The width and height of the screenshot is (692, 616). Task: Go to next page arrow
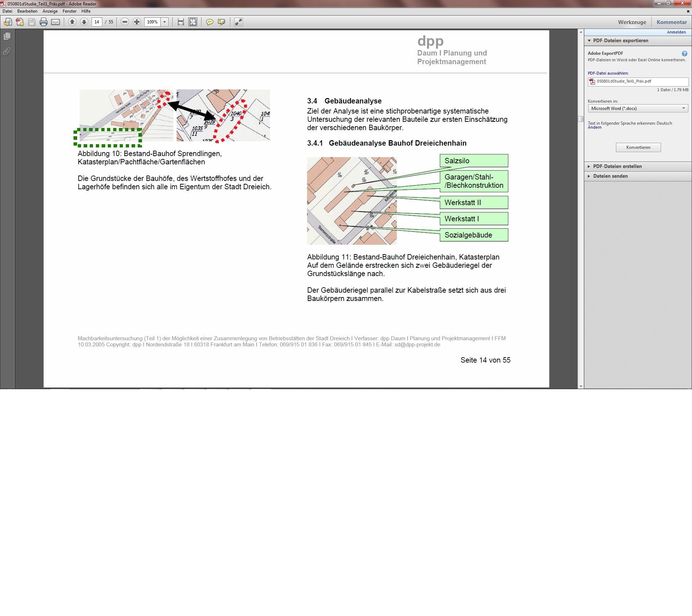pyautogui.click(x=84, y=22)
